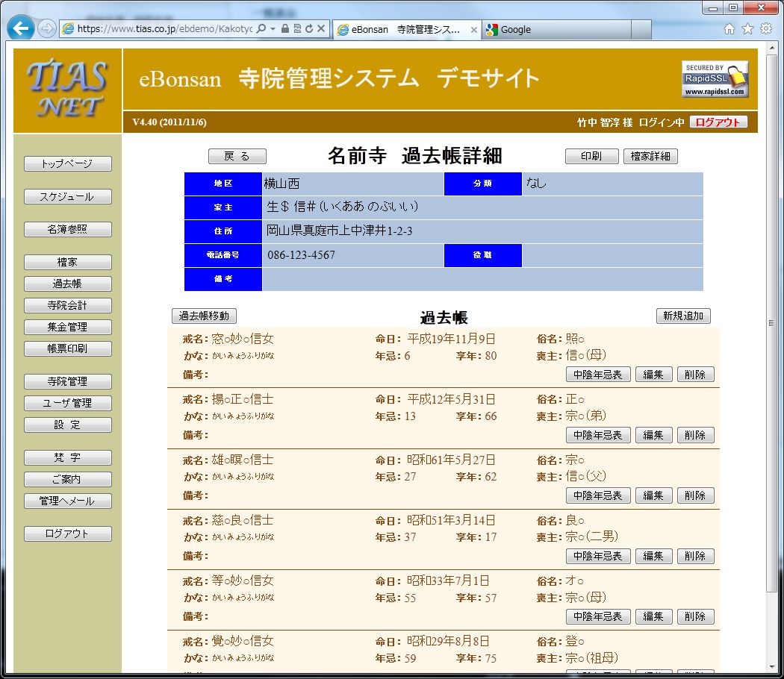Click the phone number 086-123-4567
Viewport: 784px width, 679px height.
pyautogui.click(x=301, y=255)
